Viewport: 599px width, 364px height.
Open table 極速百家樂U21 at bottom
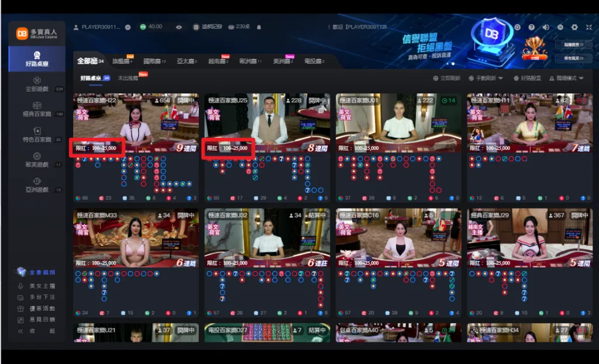[x=136, y=332]
